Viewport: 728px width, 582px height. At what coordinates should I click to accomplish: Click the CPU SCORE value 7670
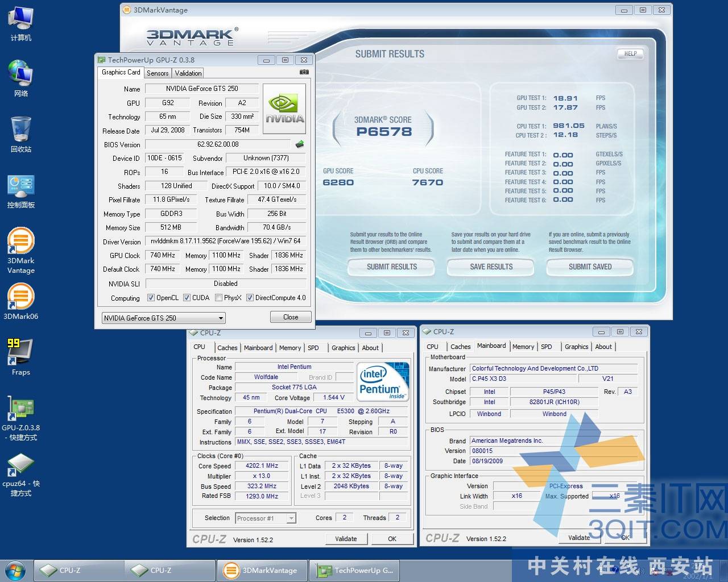click(428, 182)
